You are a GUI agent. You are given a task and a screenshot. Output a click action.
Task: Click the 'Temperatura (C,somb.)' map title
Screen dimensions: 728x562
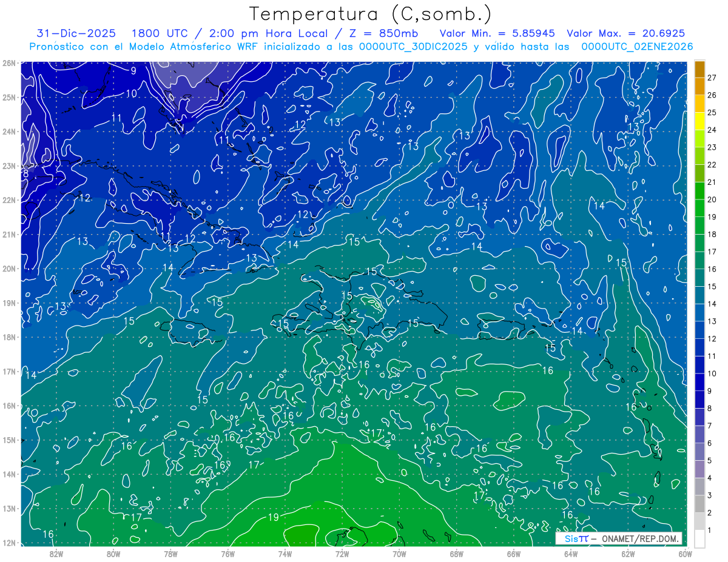(371, 14)
